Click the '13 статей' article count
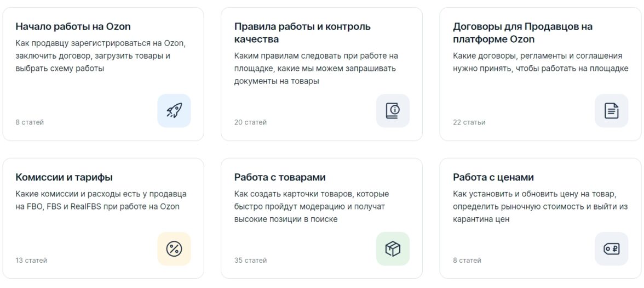 tap(31, 261)
